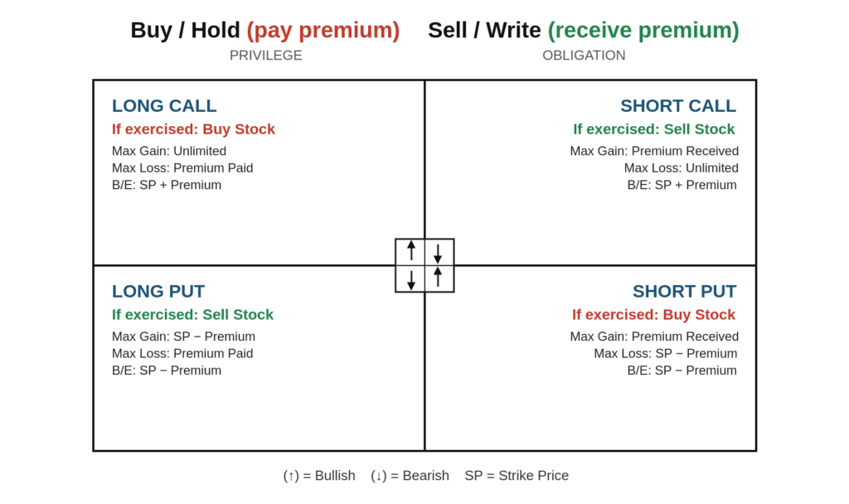Click the Bullish legend entry
Screen dimensions: 849x504
pos(319,475)
